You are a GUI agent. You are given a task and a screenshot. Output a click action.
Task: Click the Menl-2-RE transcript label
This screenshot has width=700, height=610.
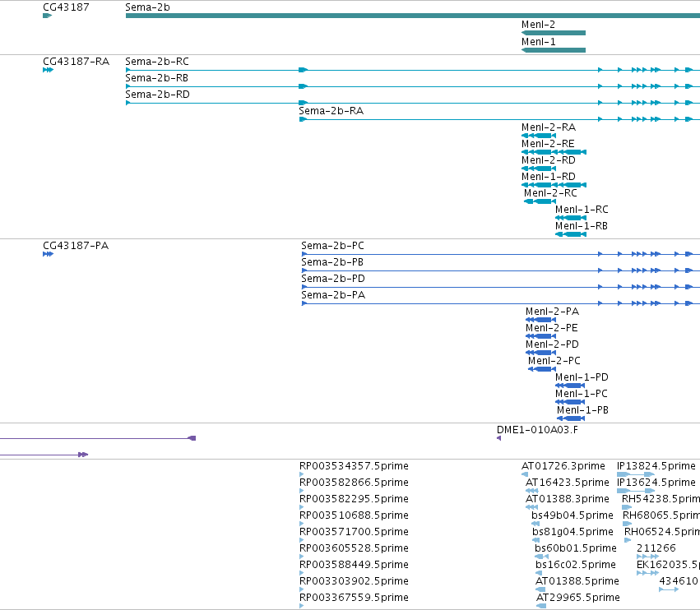[548, 144]
